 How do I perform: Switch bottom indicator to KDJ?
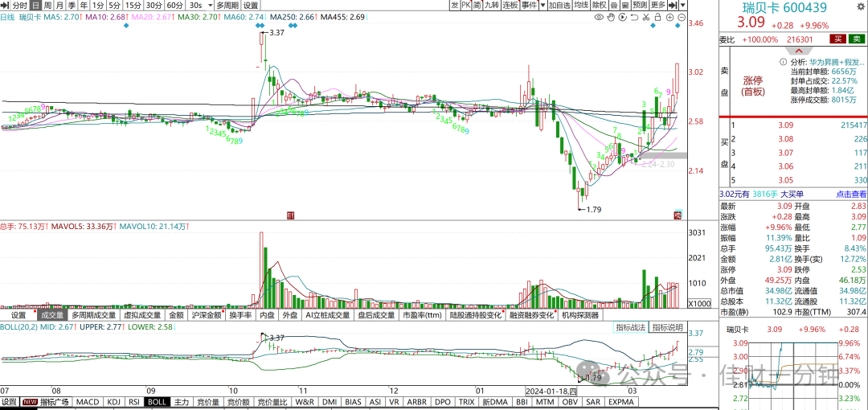coord(113,402)
